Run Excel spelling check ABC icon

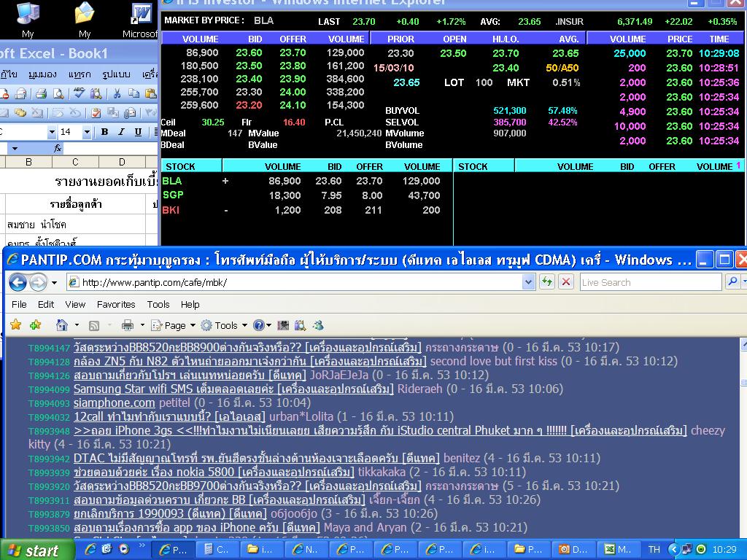pyautogui.click(x=79, y=93)
